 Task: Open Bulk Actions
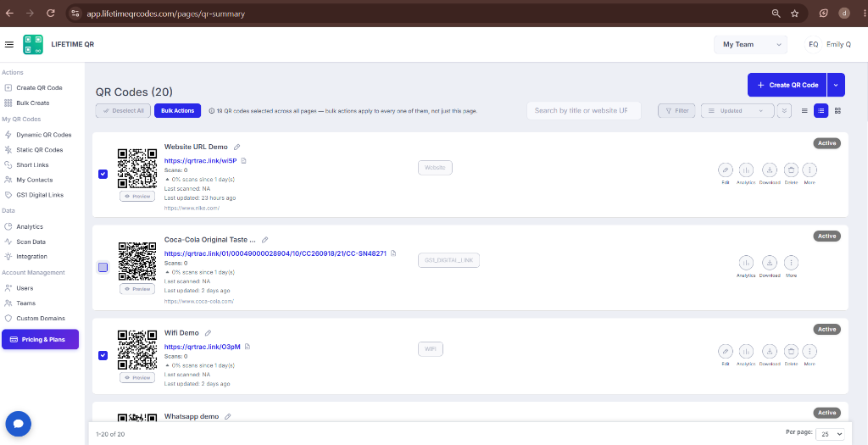pos(178,111)
